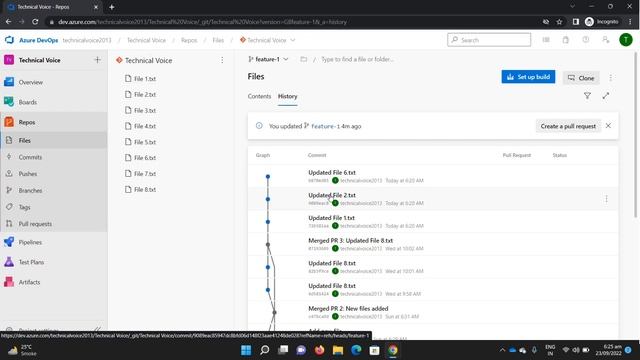Screen dimensions: 640x360
Task: Open commit Updated File 2.txt
Action: [332, 196]
